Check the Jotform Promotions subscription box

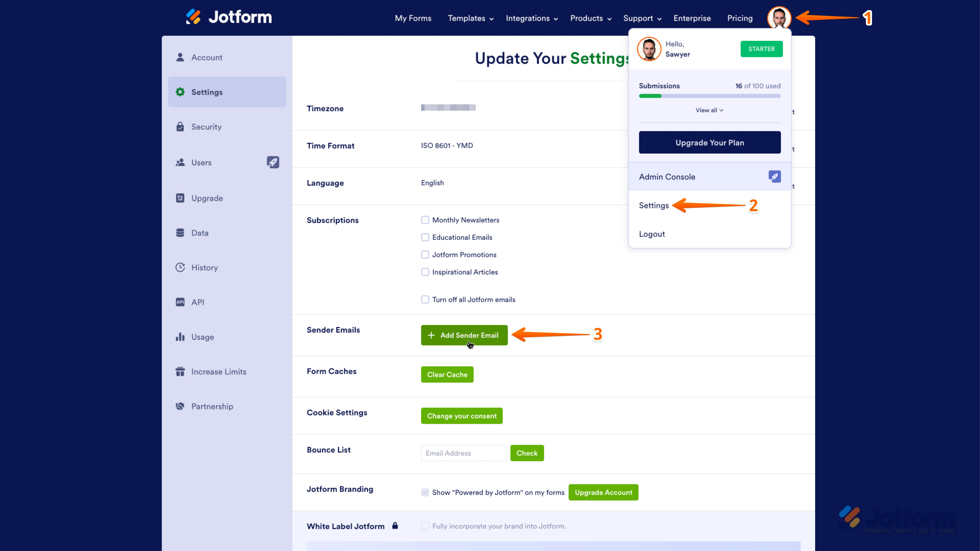click(x=425, y=254)
